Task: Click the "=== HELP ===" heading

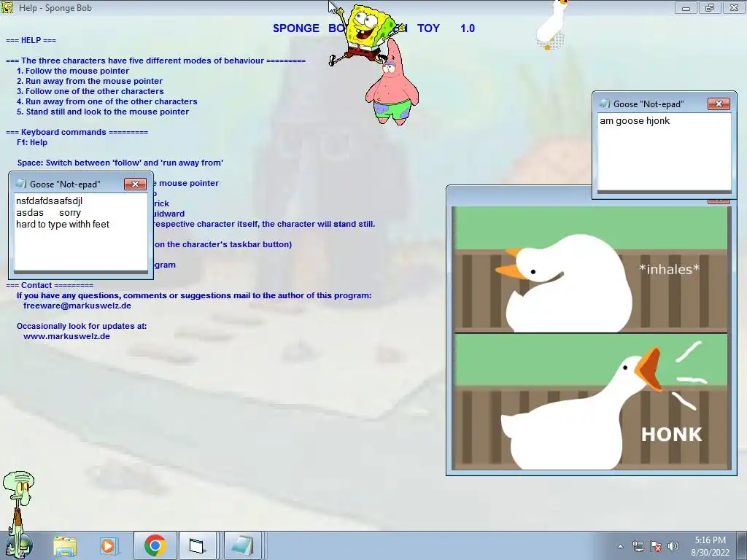Action: click(31, 41)
